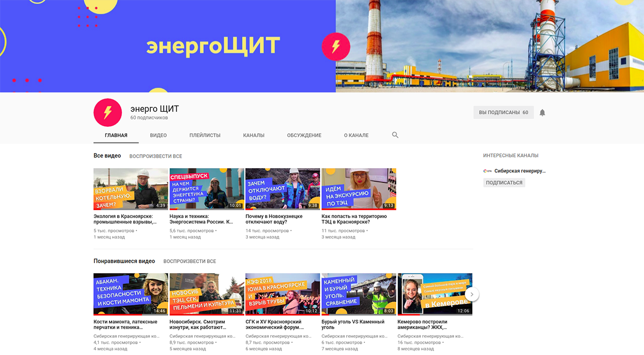The image size is (644, 355).
Task: Open title Новосибирск. Смотрим изнутри
Action: point(197,324)
